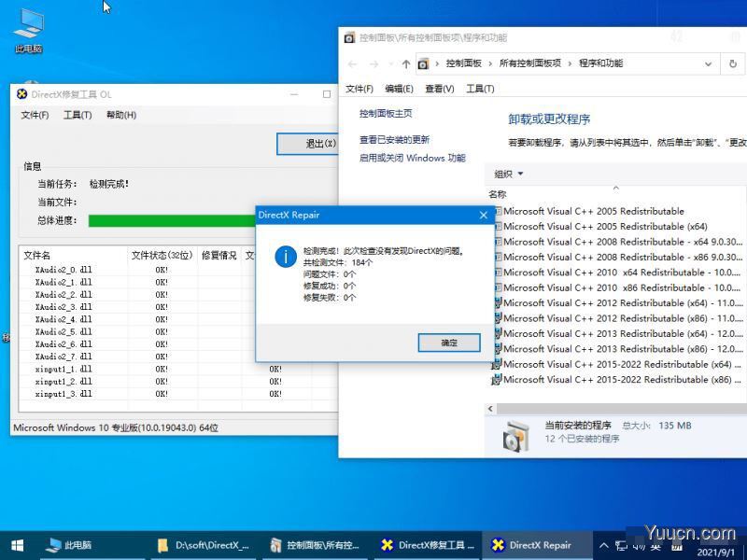Open D:\soft\DirectX folder taskbar item

coord(204,546)
